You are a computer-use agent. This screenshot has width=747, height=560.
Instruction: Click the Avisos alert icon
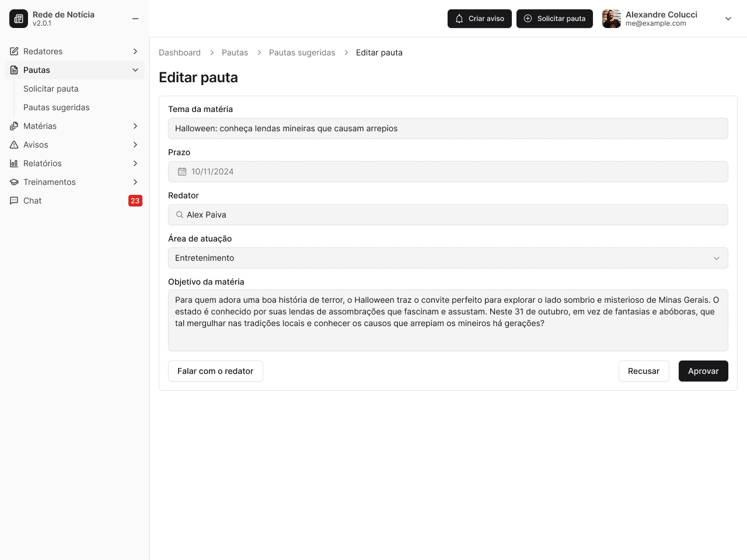[14, 145]
